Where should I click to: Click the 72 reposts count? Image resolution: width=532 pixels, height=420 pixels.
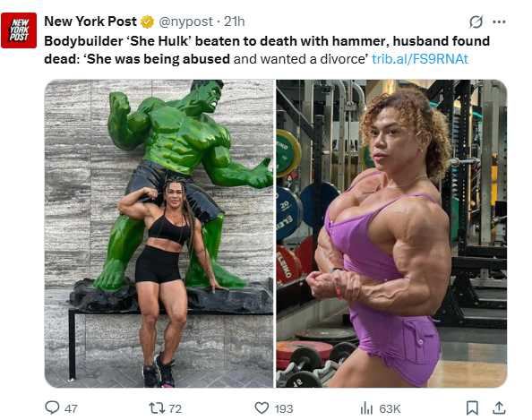(175, 408)
